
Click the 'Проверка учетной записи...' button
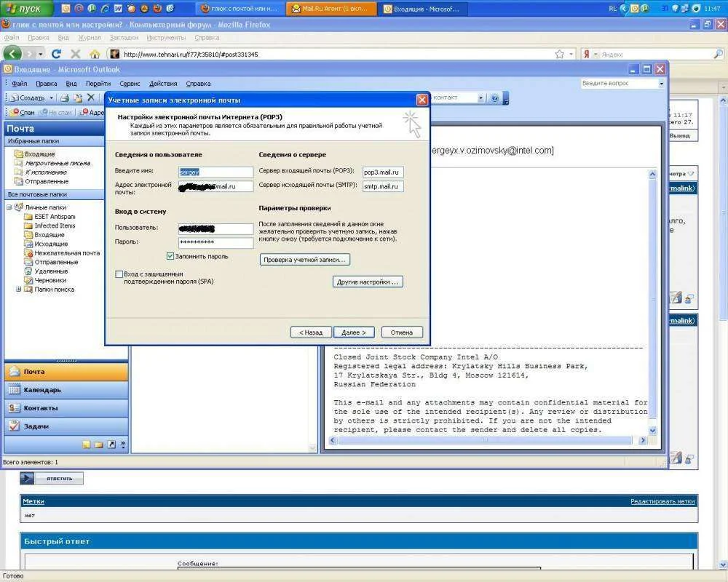click(x=305, y=260)
